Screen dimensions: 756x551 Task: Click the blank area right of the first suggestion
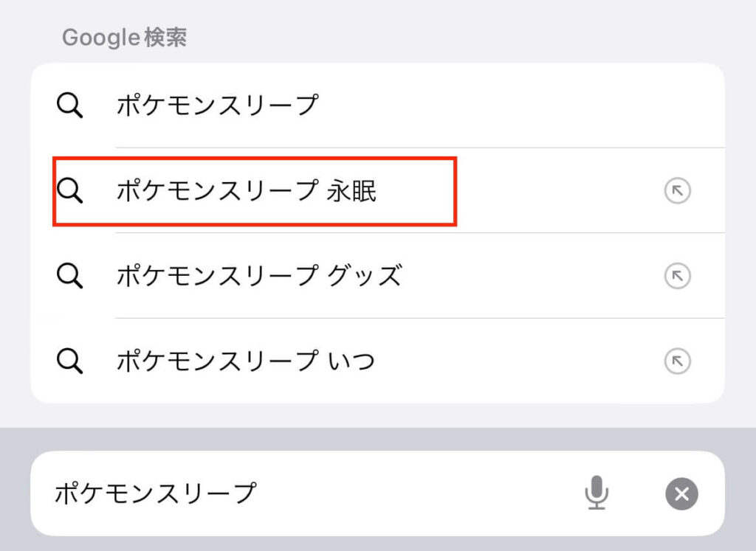pyautogui.click(x=517, y=105)
